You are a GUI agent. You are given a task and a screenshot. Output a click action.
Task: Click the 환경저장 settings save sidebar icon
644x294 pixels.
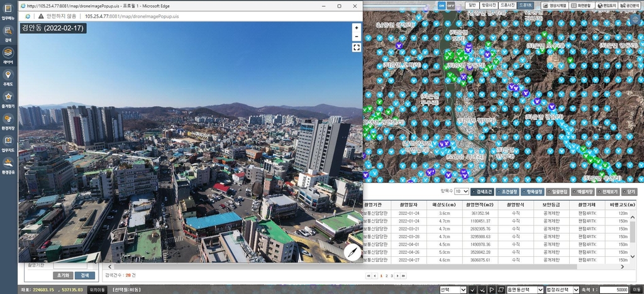(8, 121)
